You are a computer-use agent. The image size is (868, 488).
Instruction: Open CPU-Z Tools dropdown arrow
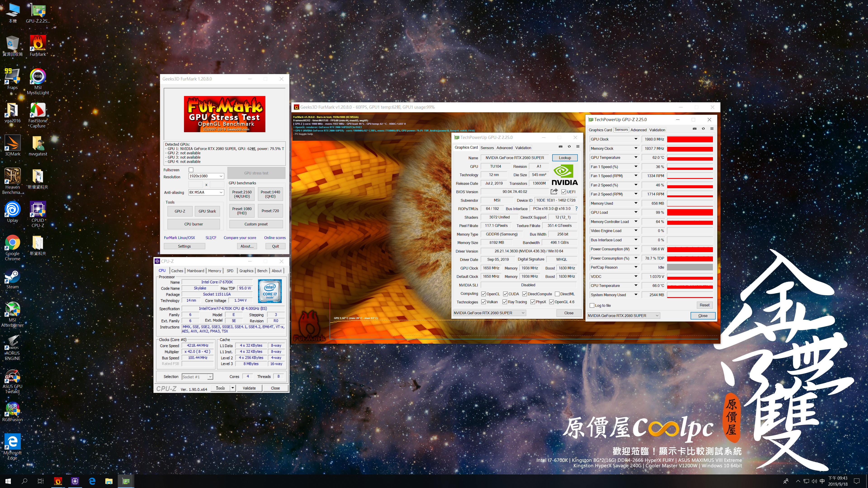pyautogui.click(x=233, y=388)
